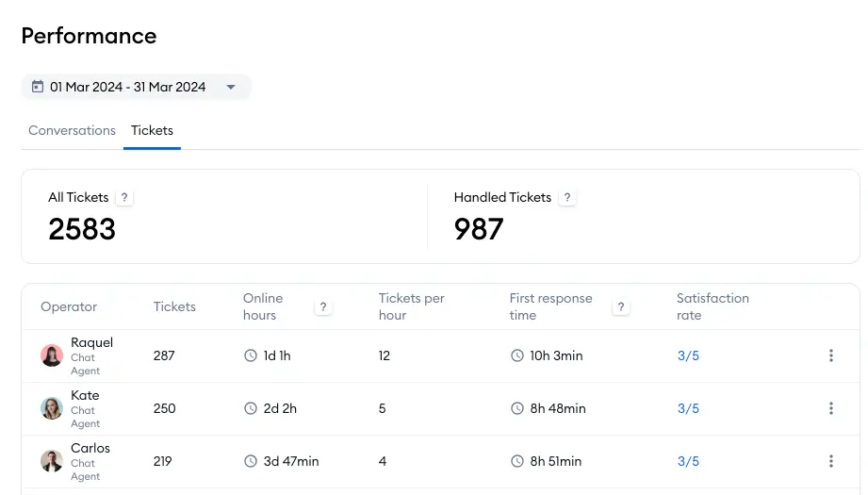The height and width of the screenshot is (495, 868).
Task: Click the ticket count 219
Action: [x=163, y=461]
